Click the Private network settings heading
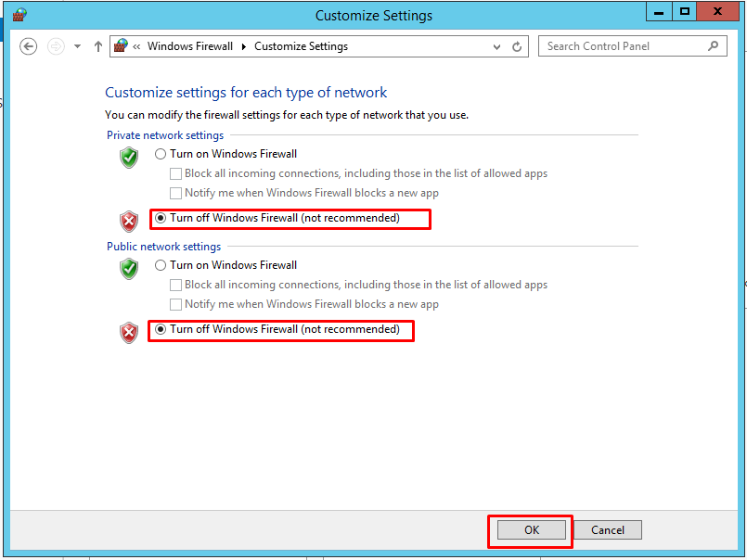Viewport: 747px width, 560px height. click(165, 135)
